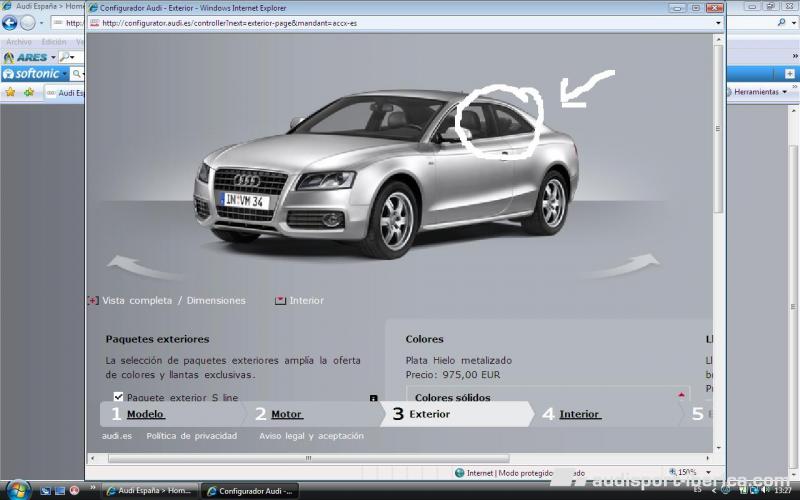
Task: Go to step 2 Motor
Action: click(287, 414)
